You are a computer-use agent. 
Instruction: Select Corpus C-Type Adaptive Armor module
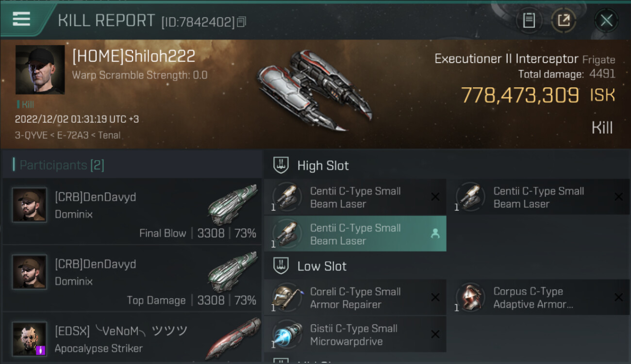click(539, 298)
